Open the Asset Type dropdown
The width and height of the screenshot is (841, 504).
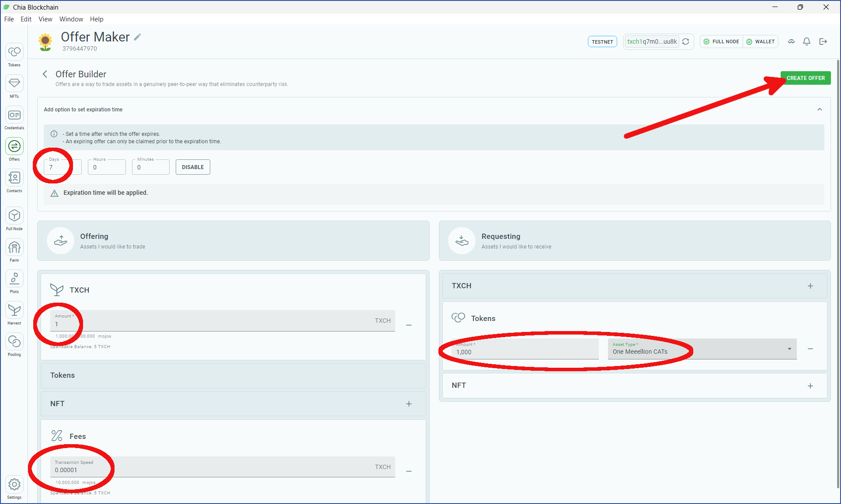[x=702, y=349]
